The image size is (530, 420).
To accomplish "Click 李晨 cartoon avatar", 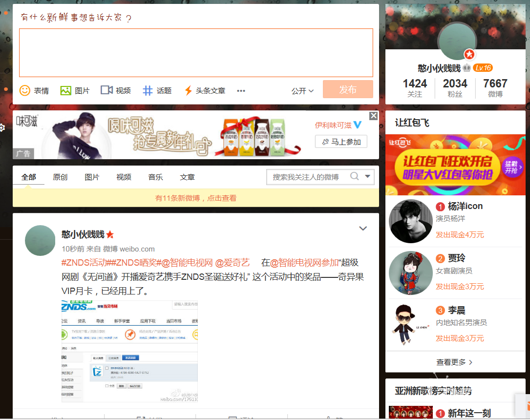I will coord(411,324).
